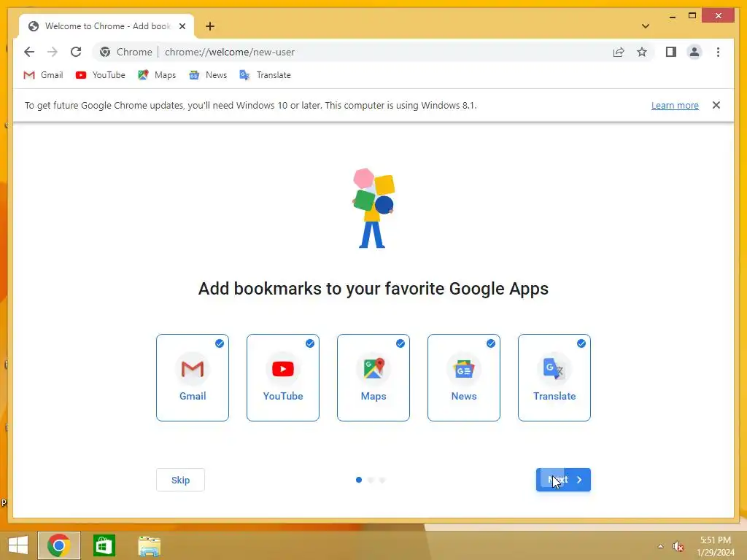Click the muted volume tray icon
Screen dimensions: 747x560
(x=678, y=546)
